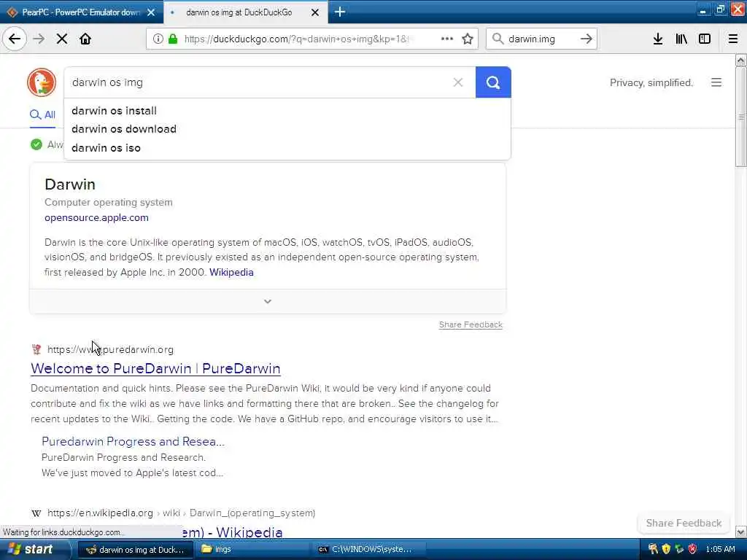747x560 pixels.
Task: Click the green checkmark icon below All
Action: 36,144
